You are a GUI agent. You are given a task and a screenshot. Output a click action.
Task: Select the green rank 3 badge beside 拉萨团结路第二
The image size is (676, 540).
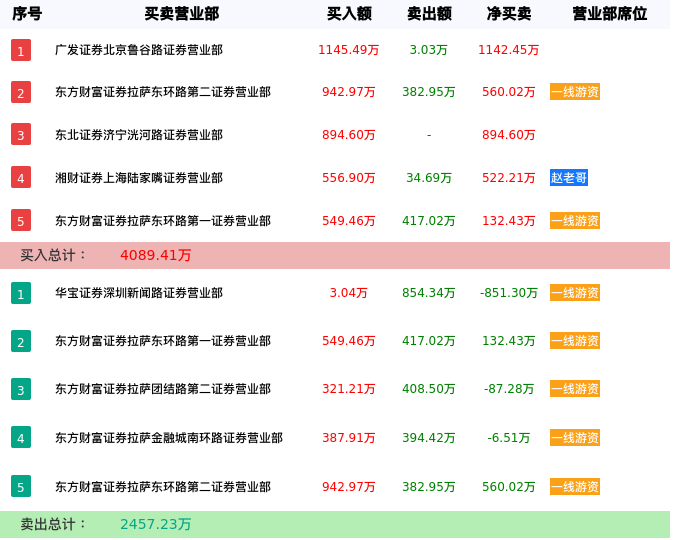21,389
